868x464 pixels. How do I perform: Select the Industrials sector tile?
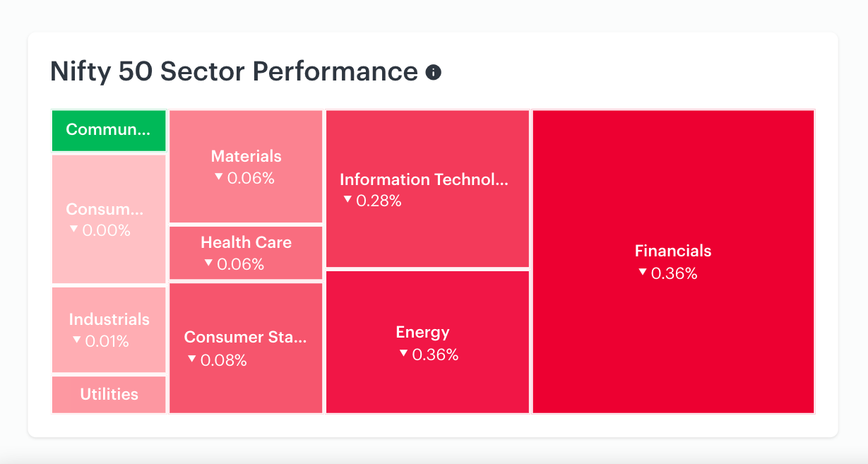tap(109, 330)
